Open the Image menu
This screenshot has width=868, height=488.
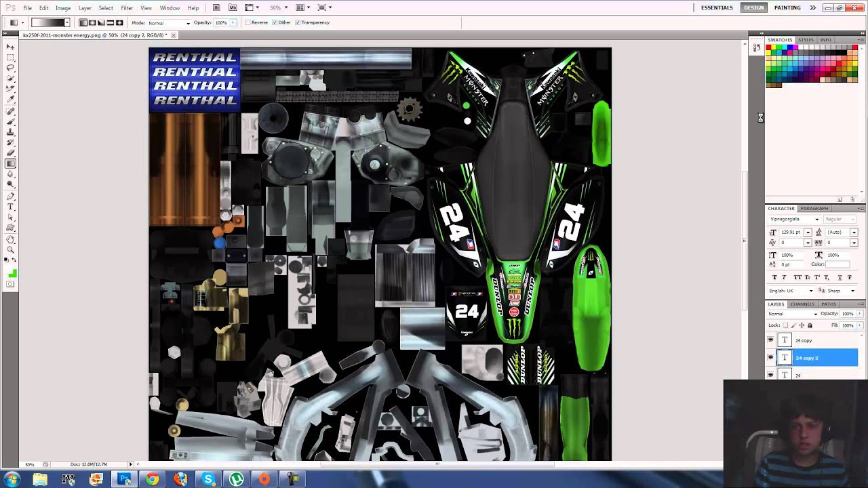(63, 8)
